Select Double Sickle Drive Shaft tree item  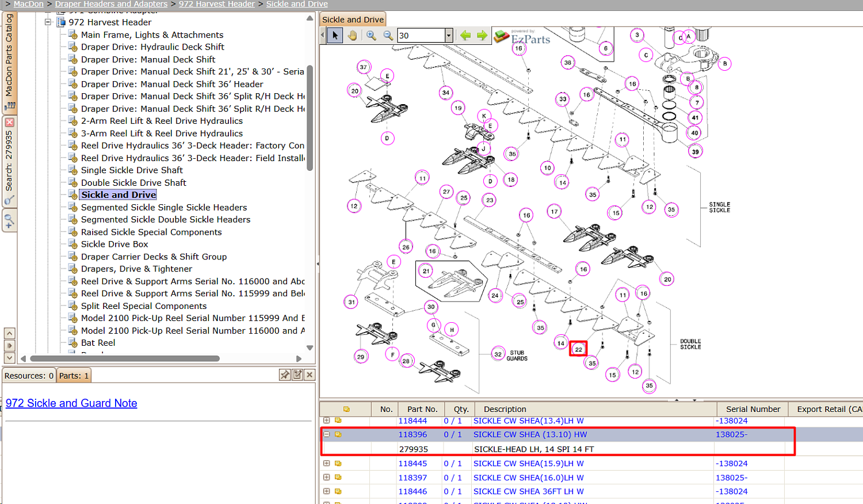[x=133, y=183]
